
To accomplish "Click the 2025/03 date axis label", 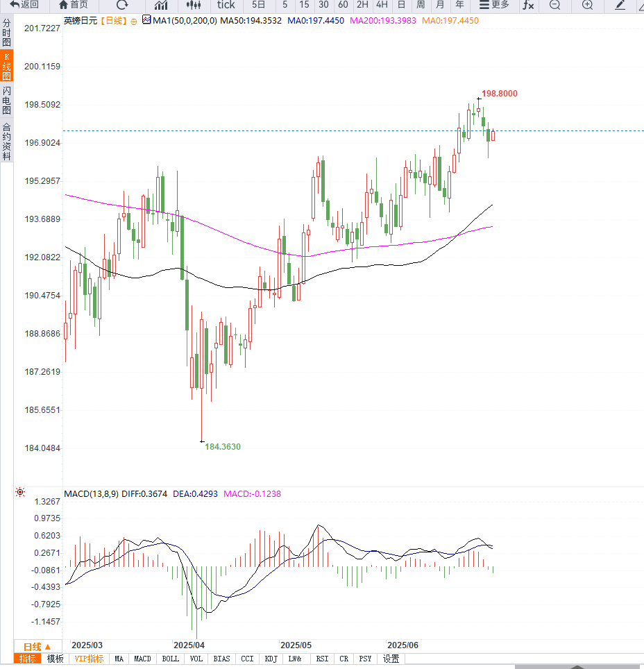I will (87, 645).
